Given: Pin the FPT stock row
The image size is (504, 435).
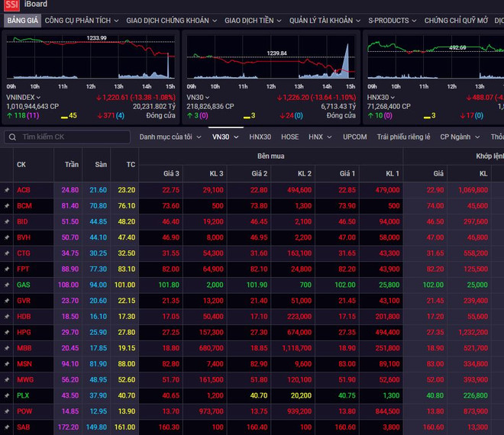Looking at the screenshot, I should click(x=7, y=269).
